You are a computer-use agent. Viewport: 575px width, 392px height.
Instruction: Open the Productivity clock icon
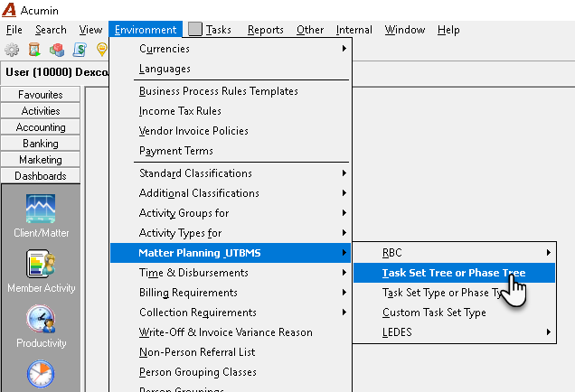[41, 319]
